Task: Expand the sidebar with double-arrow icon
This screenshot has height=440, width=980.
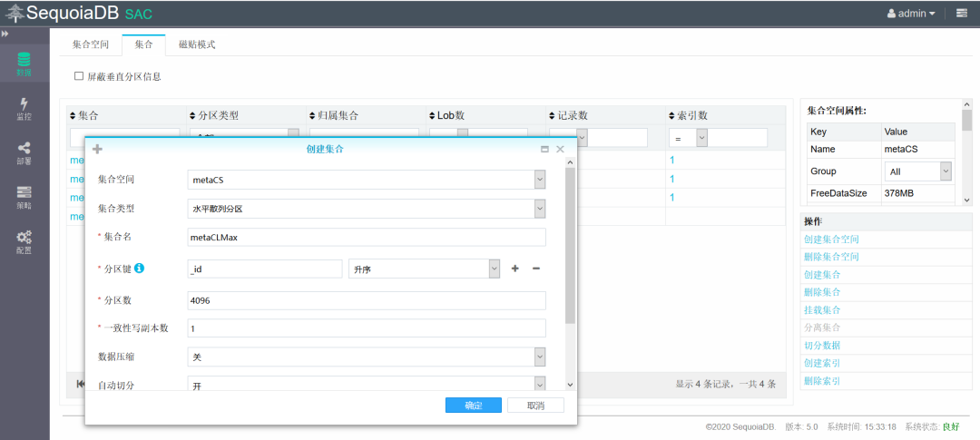Action: tap(5, 34)
